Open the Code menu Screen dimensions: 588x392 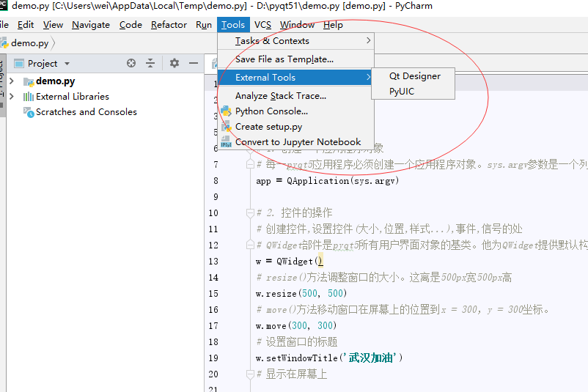click(x=131, y=25)
